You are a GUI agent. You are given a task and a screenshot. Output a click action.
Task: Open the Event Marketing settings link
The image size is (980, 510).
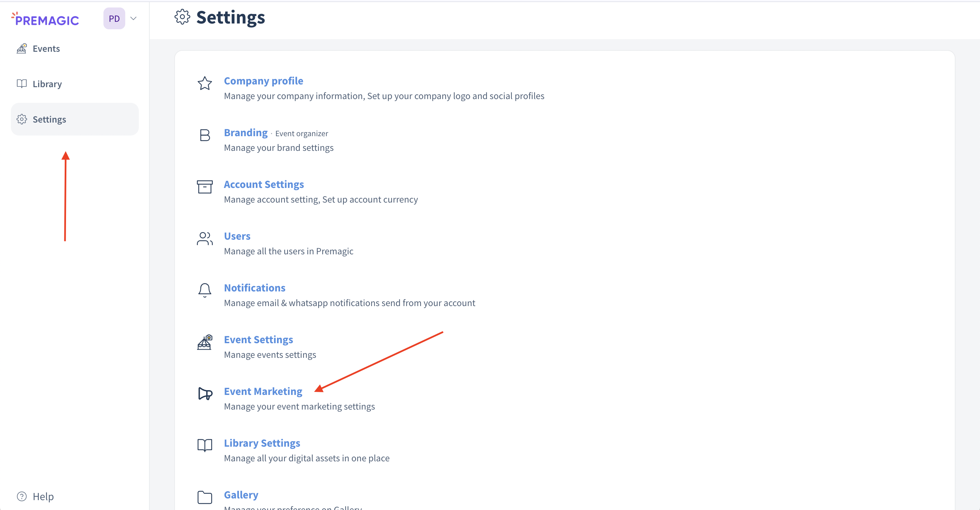tap(263, 391)
